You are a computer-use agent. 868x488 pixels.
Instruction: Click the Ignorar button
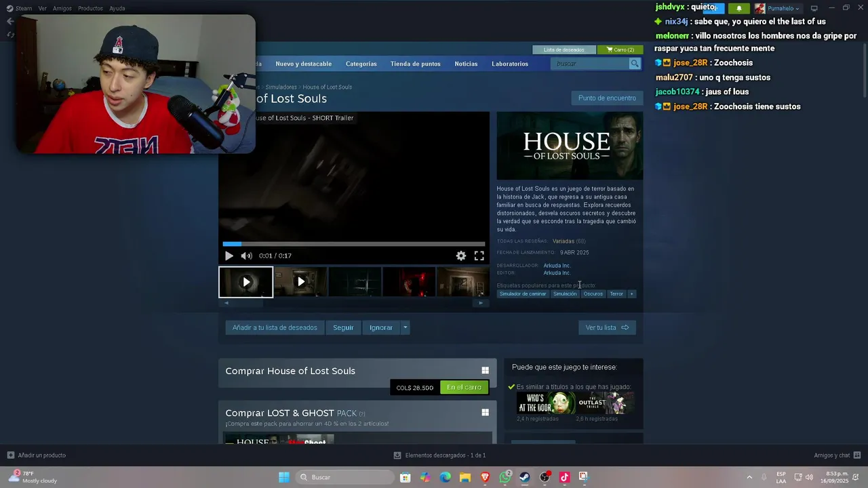pyautogui.click(x=381, y=327)
